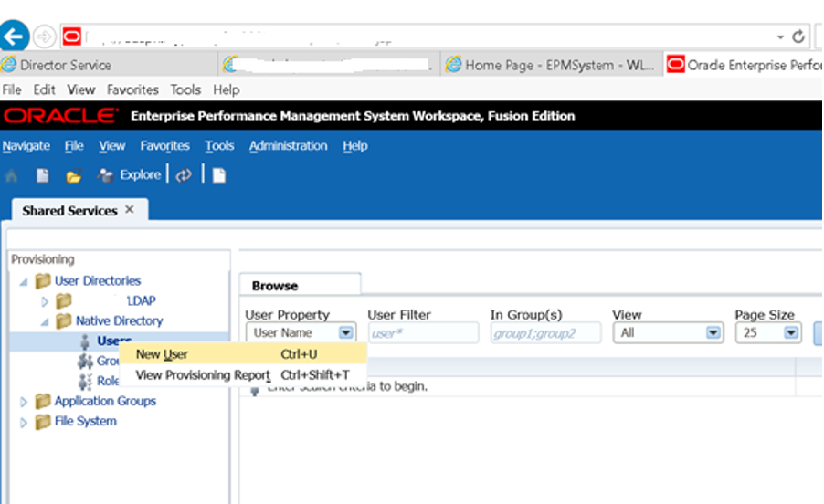
Task: Close the Shared Services tab
Action: [130, 209]
